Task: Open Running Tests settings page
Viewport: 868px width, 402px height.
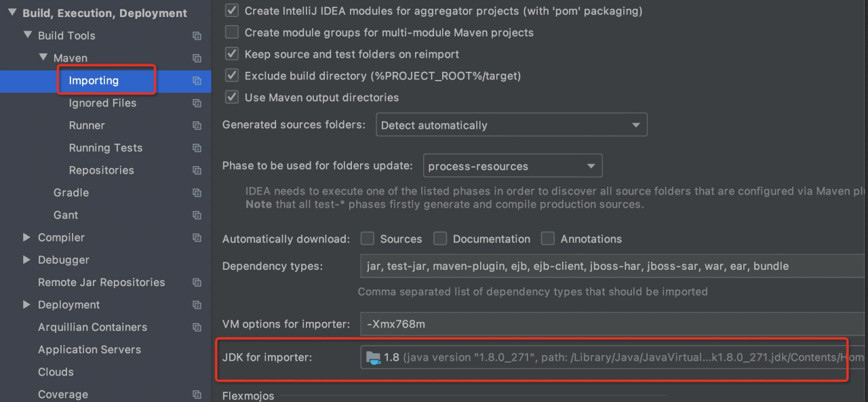Action: click(106, 148)
